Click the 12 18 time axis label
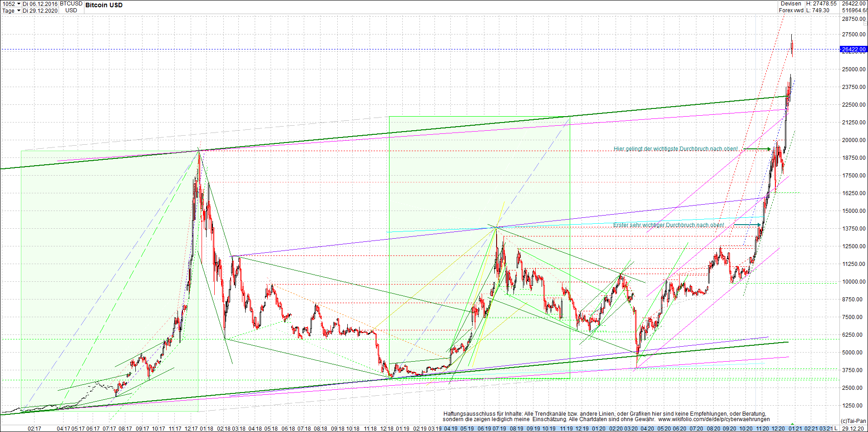Viewport: 868px width, 432px height. pyautogui.click(x=387, y=428)
